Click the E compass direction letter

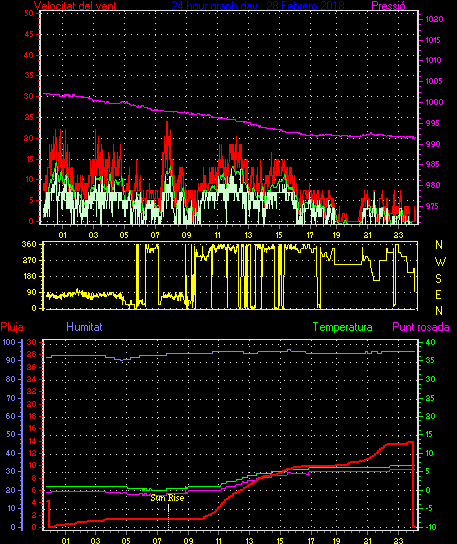(438, 295)
